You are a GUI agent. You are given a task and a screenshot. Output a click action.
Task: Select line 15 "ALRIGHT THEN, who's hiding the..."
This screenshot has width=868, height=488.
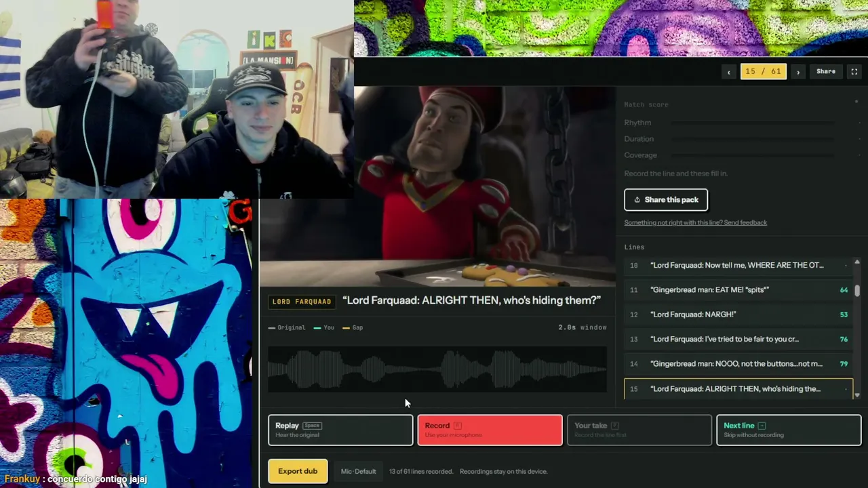coord(738,389)
